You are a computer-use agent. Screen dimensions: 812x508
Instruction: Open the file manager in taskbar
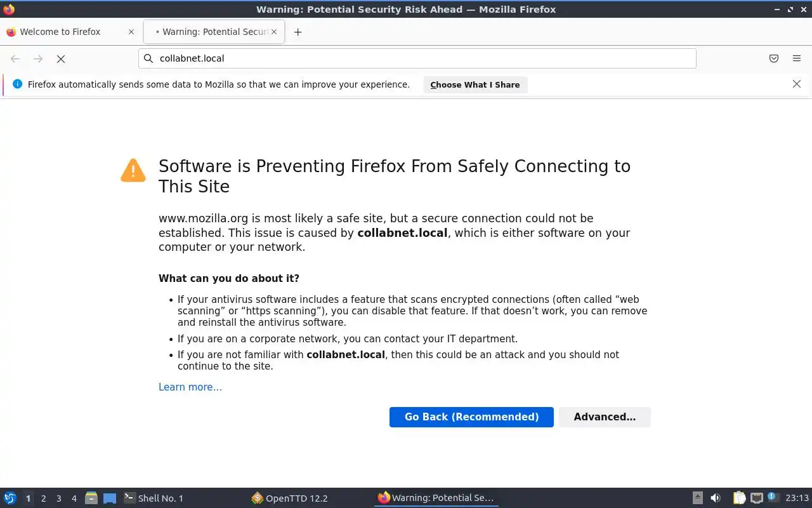coord(91,498)
